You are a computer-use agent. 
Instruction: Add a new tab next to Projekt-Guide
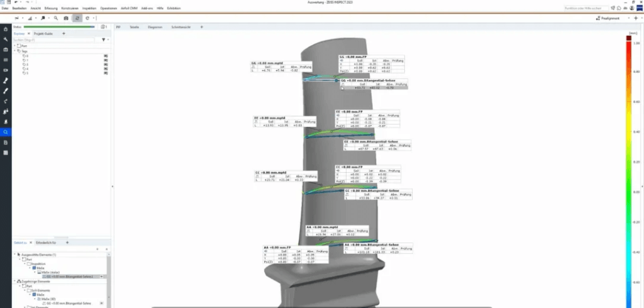[x=64, y=34]
